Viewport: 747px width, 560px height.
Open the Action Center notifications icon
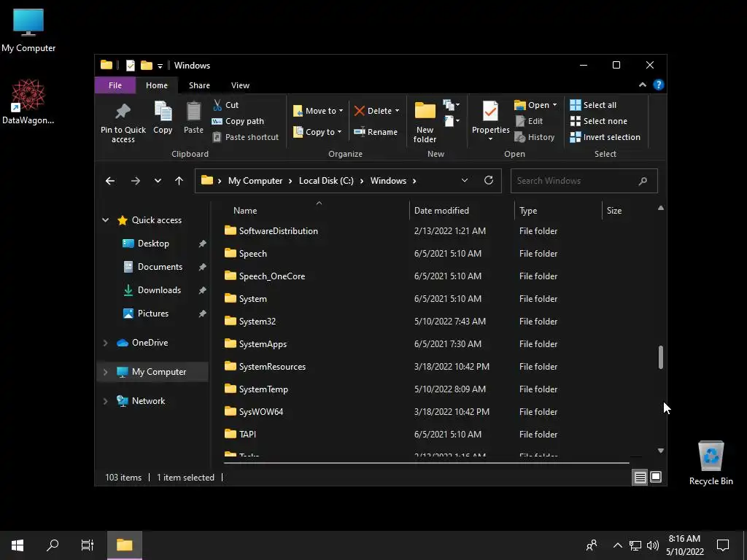(723, 545)
